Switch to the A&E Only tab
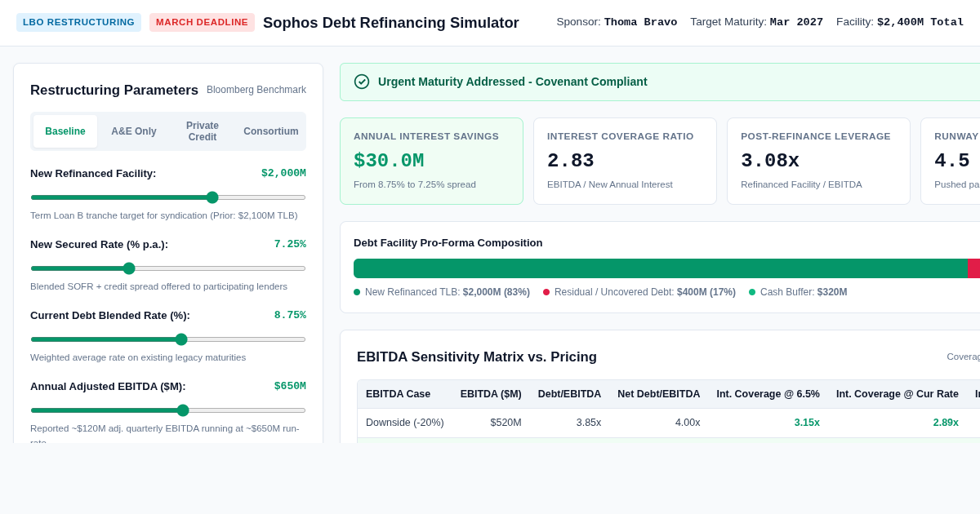 (134, 131)
